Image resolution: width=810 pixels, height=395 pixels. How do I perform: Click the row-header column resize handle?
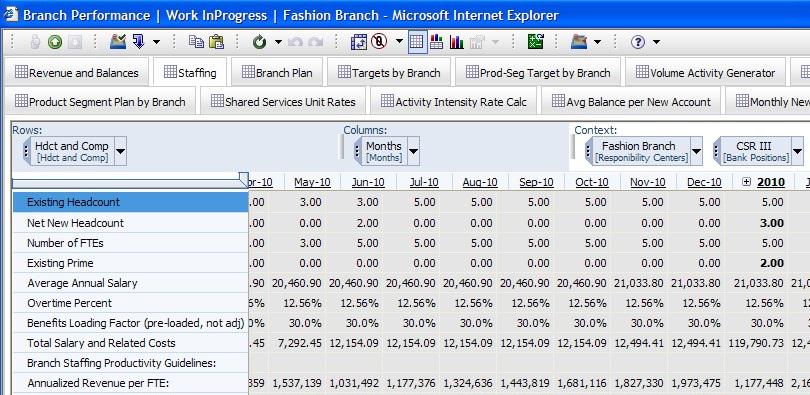(x=244, y=180)
